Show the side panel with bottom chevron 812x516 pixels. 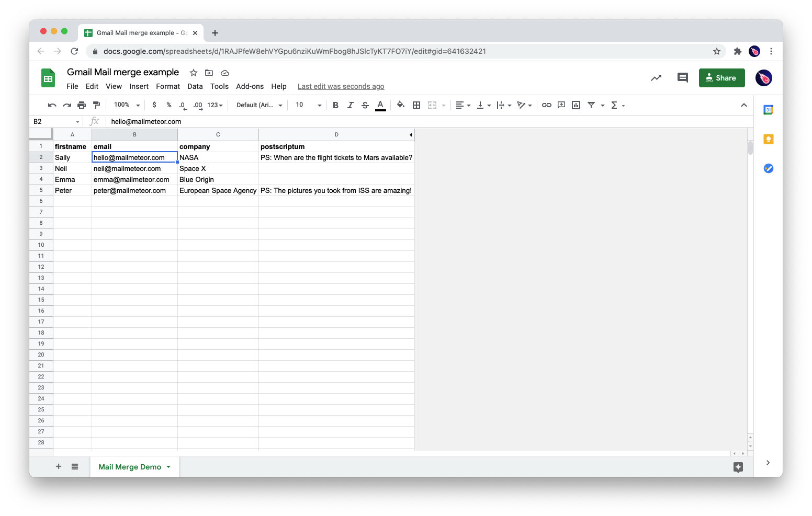pyautogui.click(x=768, y=463)
